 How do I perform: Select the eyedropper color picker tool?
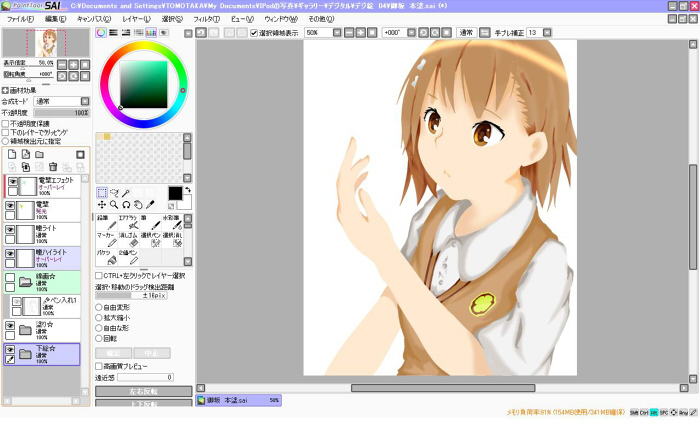tap(150, 204)
